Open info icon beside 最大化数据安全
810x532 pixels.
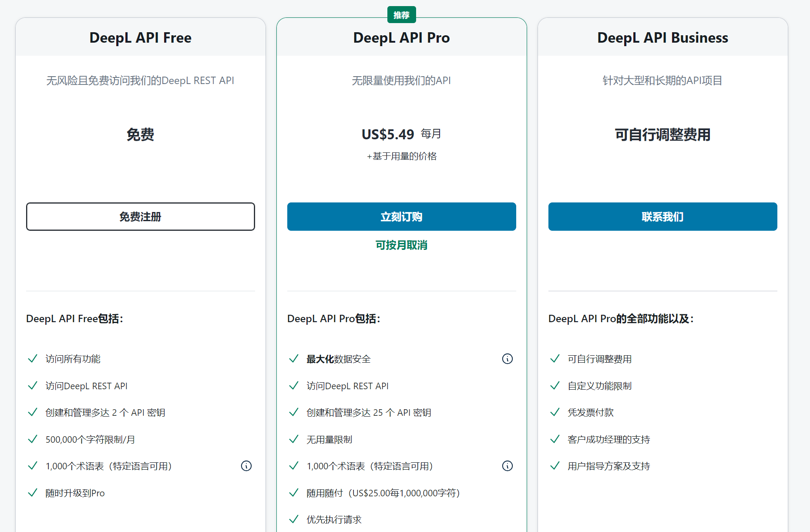[508, 359]
